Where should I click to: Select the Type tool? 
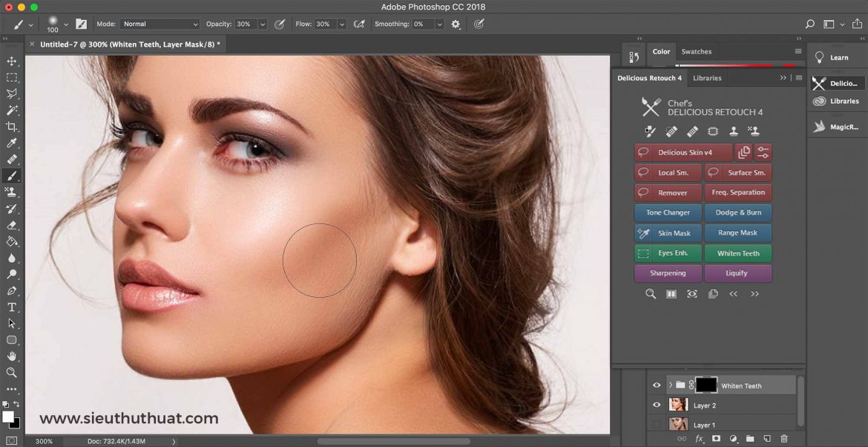[x=12, y=307]
